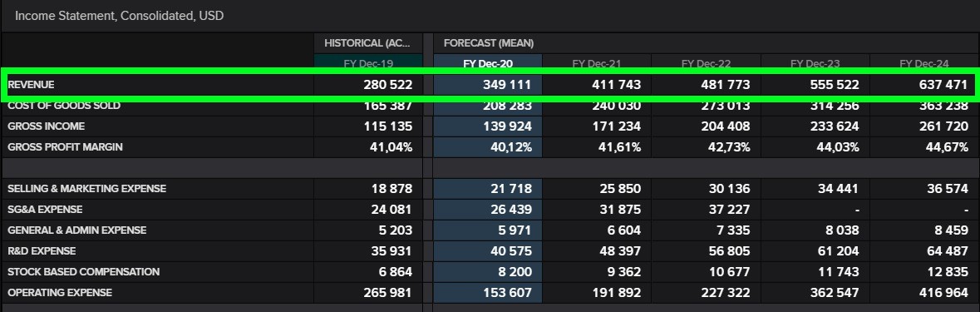Click the GENERAL & ADMIN EXPENSE row label
The image size is (980, 312).
(x=76, y=230)
